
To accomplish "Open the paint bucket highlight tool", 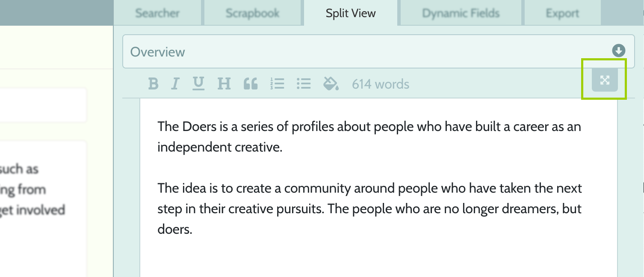I will coord(331,83).
